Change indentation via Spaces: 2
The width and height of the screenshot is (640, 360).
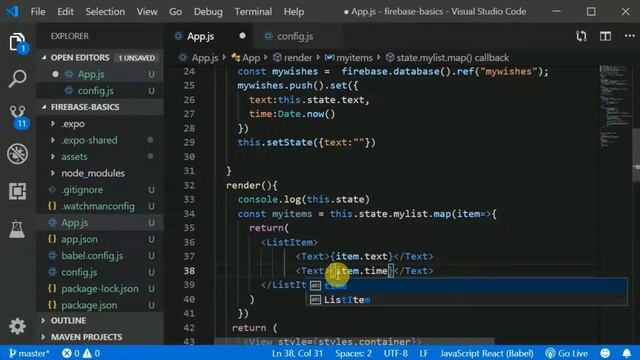(x=353, y=353)
